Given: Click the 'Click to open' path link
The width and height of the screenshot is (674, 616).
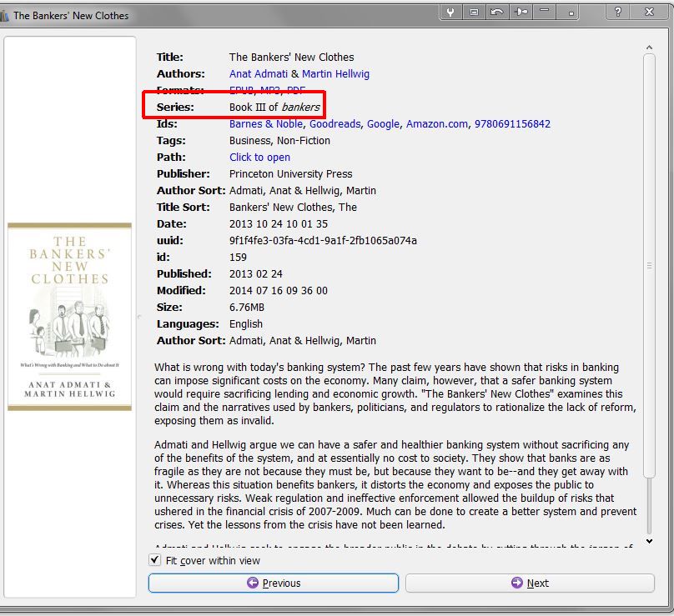Looking at the screenshot, I should pos(259,158).
